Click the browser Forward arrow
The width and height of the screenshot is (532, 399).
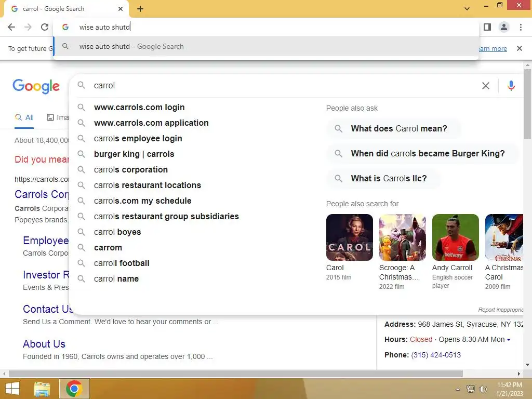(x=28, y=27)
